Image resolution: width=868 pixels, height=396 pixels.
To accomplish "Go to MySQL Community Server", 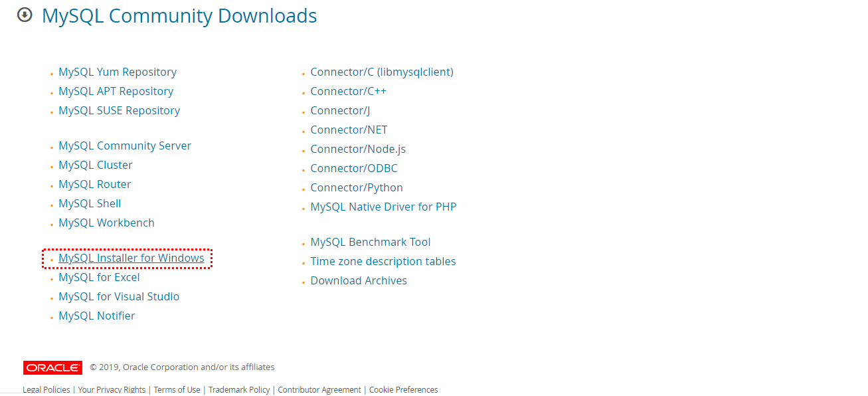I will pos(125,146).
